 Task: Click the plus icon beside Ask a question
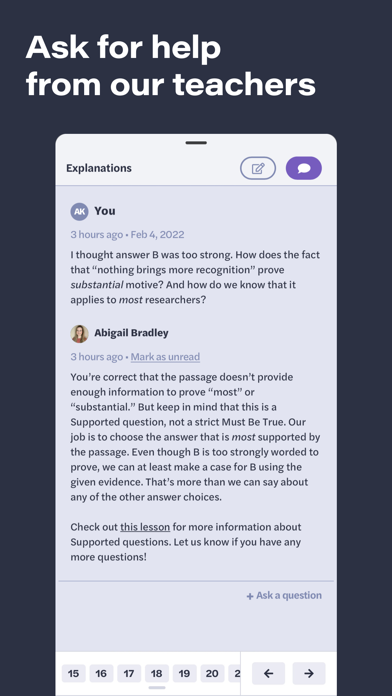250,596
